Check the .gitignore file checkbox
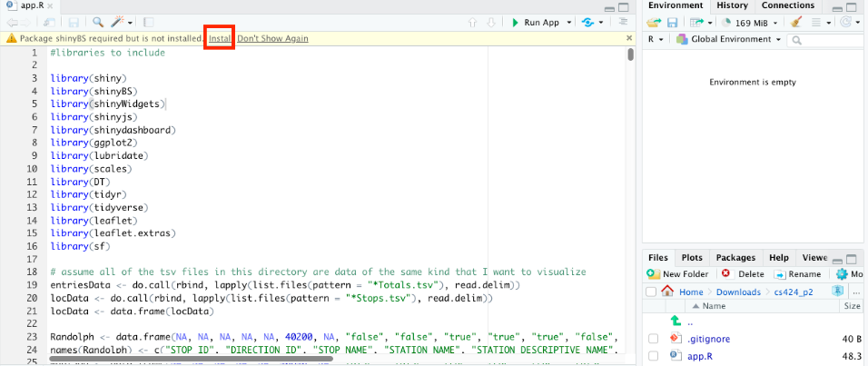 click(653, 339)
